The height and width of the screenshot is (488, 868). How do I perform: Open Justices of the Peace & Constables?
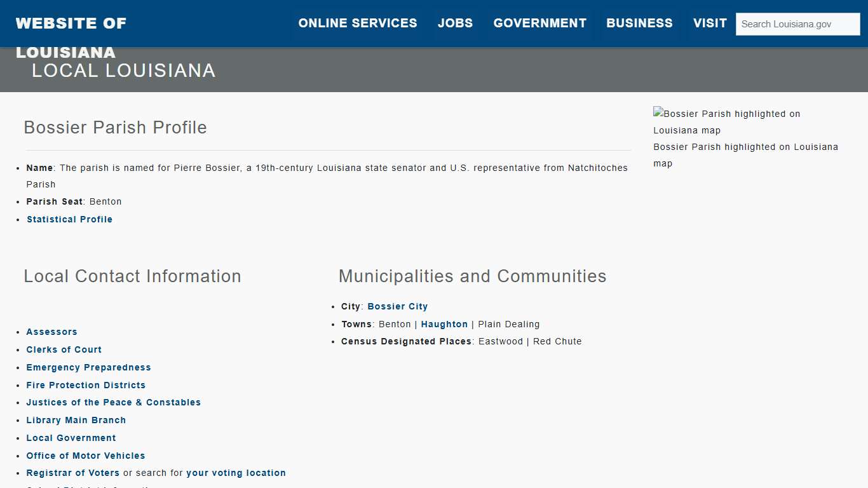pos(113,402)
